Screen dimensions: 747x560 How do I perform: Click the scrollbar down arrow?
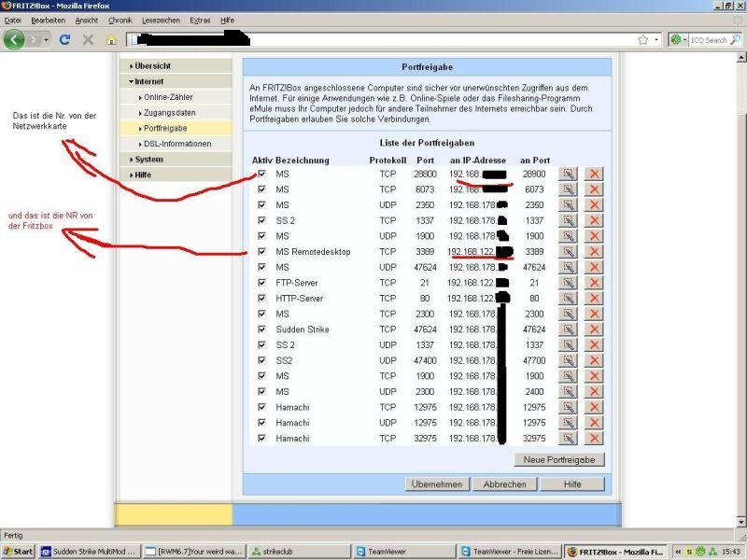click(741, 522)
